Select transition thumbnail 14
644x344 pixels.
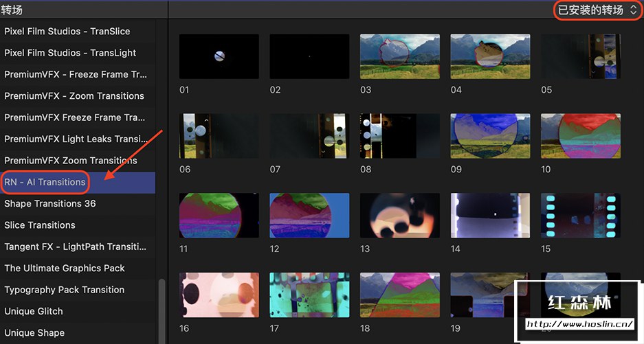[490, 216]
